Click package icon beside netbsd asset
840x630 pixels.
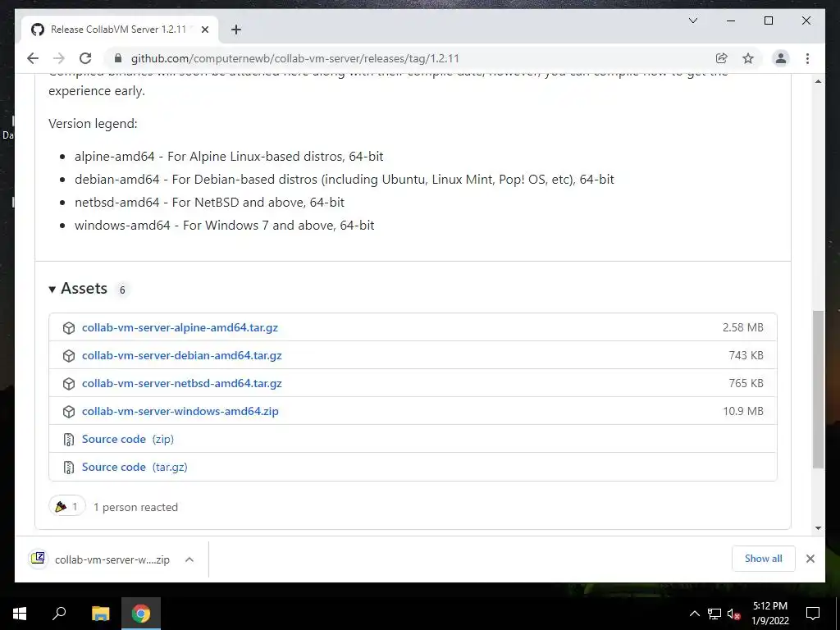coord(69,384)
